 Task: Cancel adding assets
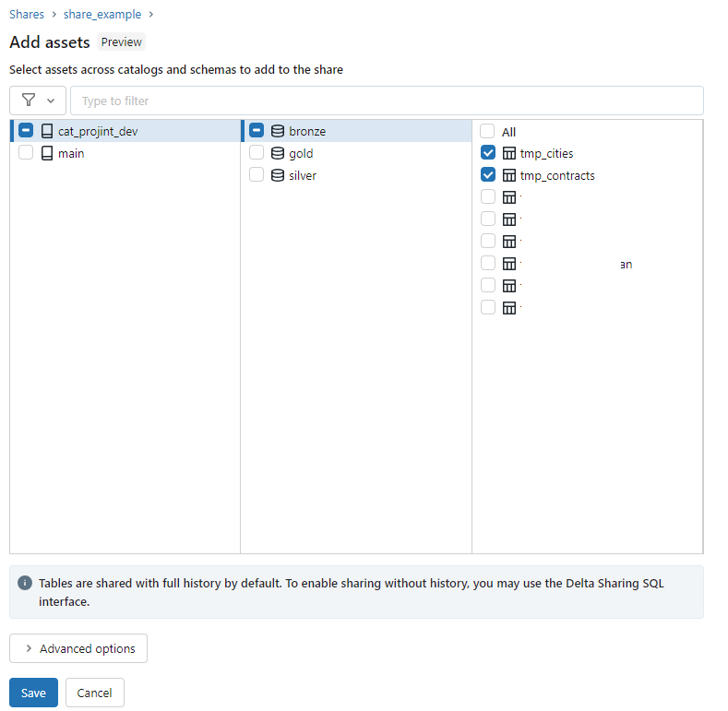95,693
